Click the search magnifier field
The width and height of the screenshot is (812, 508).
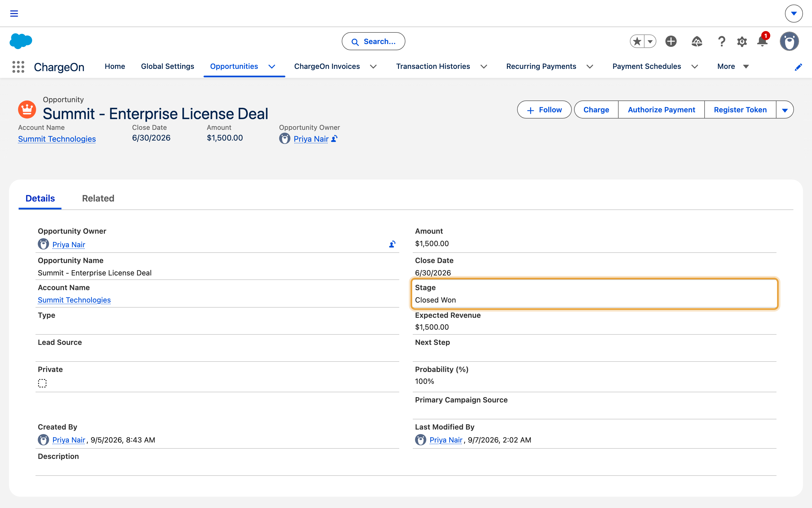373,41
